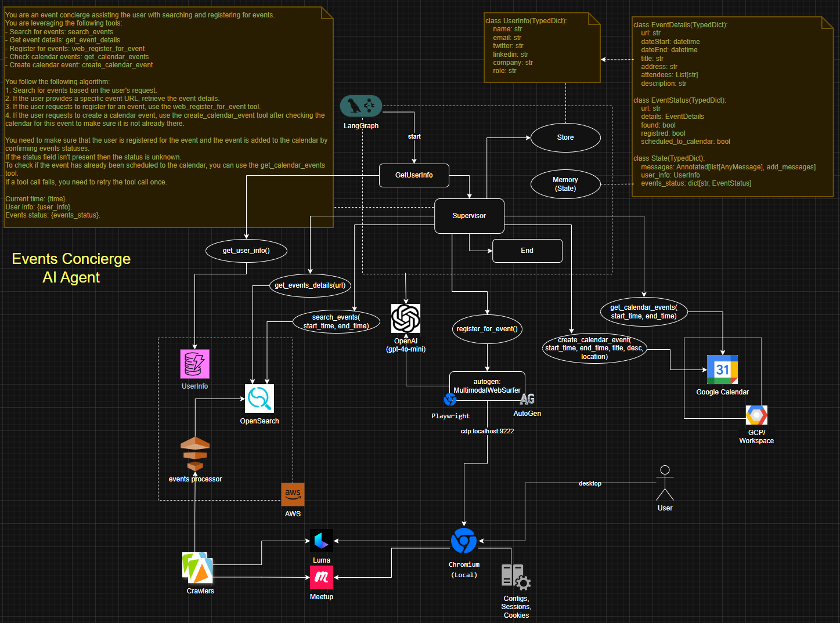Click the desktop edge label

pyautogui.click(x=590, y=483)
